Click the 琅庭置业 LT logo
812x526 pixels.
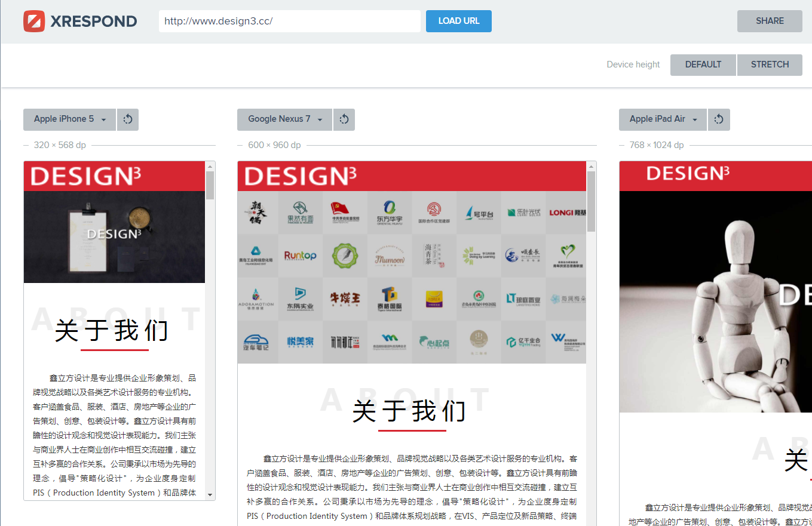(523, 299)
